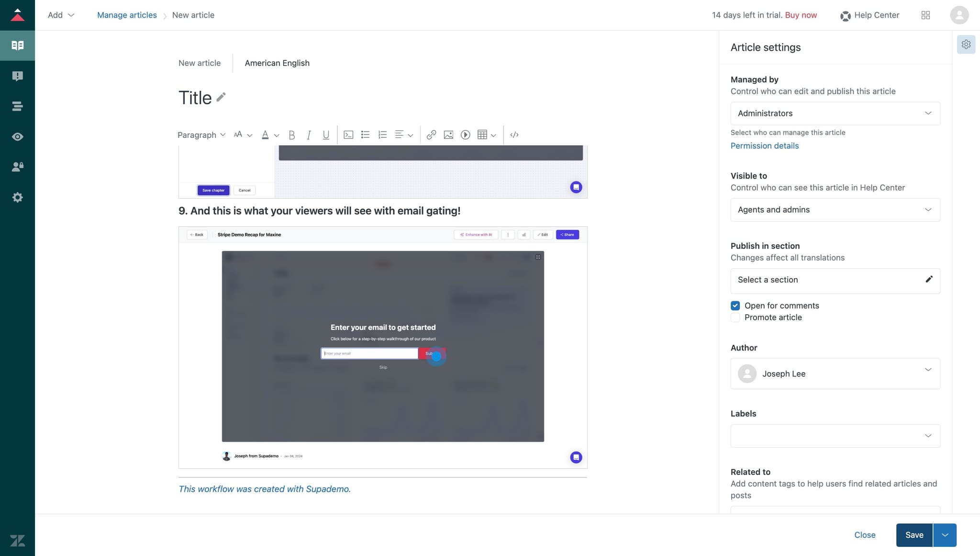Insert a link using toolbar icon

click(431, 135)
